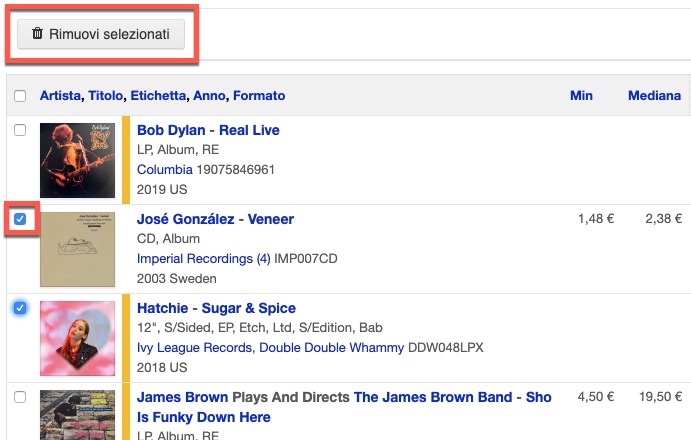Sort the list by Etichetta

point(158,96)
